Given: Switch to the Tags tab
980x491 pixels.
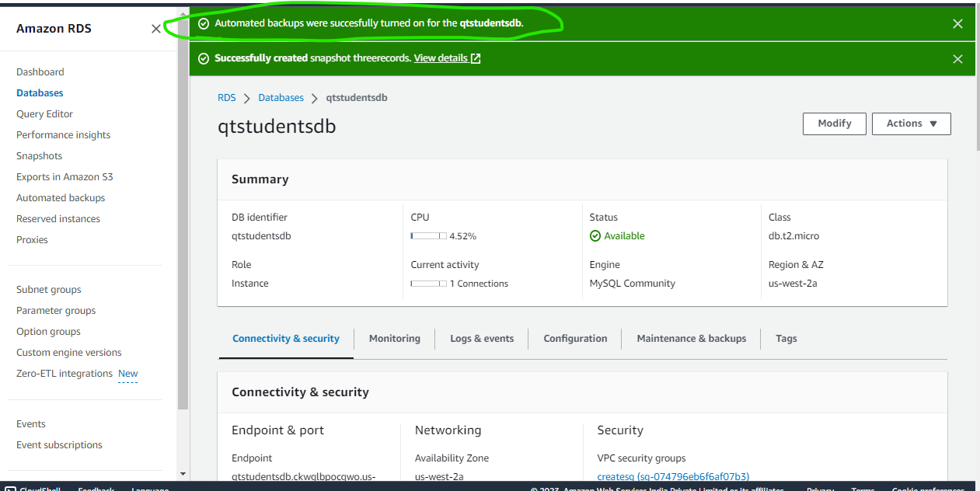Looking at the screenshot, I should (x=786, y=339).
